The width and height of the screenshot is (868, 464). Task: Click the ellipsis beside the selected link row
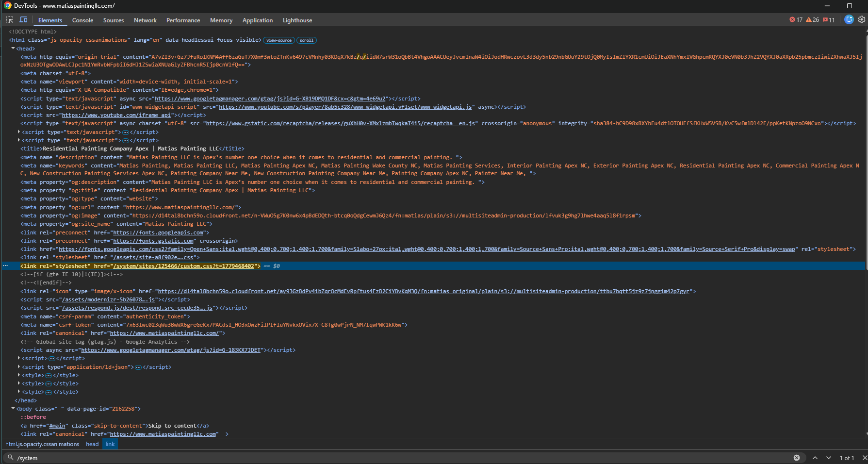[x=5, y=266]
